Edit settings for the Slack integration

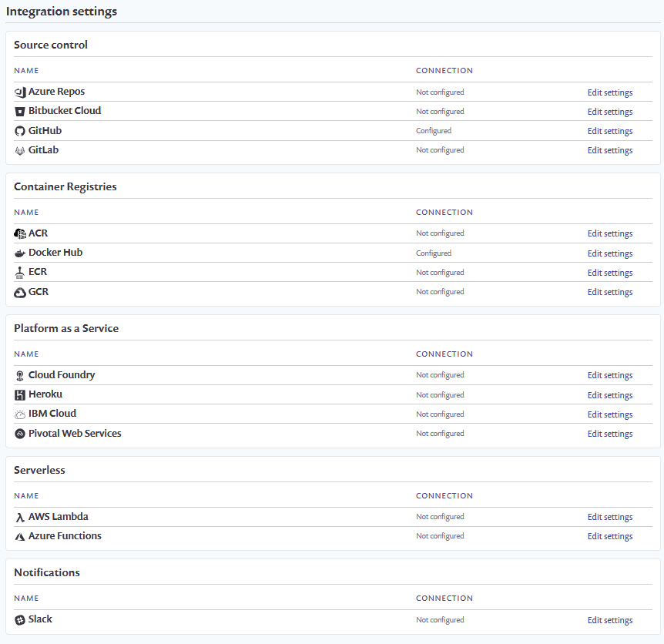pos(609,620)
